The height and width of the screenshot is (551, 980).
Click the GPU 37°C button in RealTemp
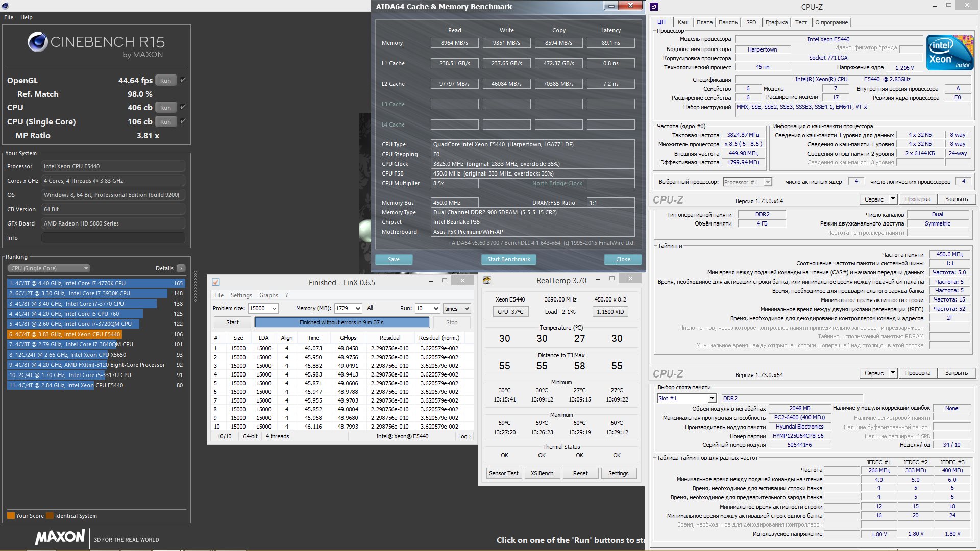click(x=510, y=312)
